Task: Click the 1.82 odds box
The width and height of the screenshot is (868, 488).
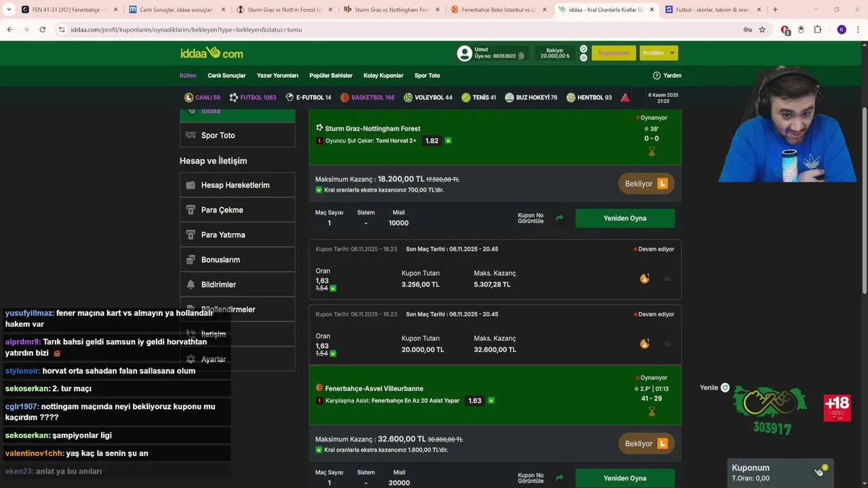Action: click(x=431, y=141)
